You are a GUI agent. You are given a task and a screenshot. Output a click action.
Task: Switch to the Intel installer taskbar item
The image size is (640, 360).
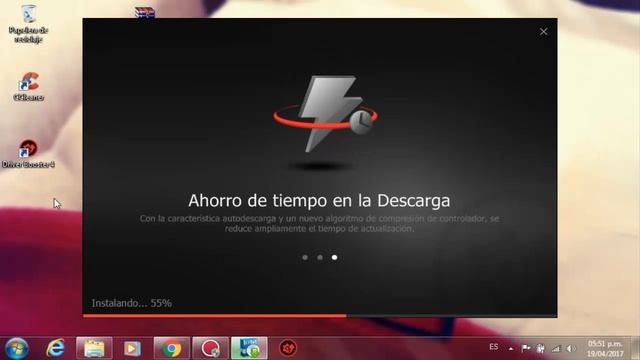click(x=249, y=348)
